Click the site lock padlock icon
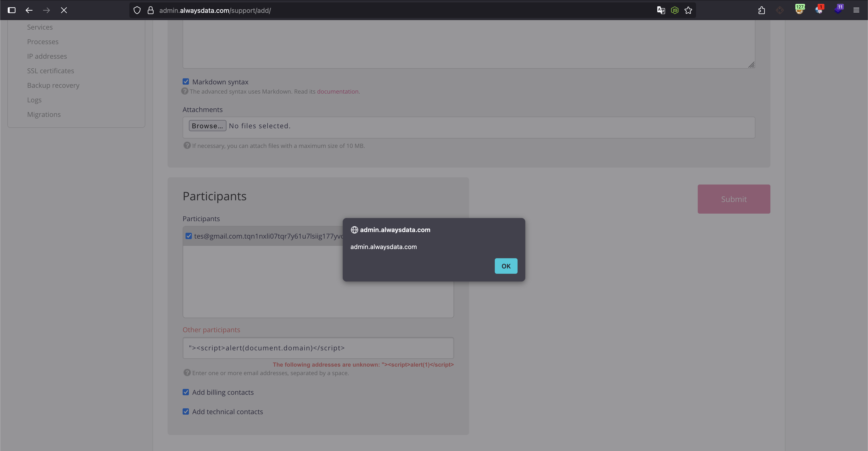Screen dimensions: 868x451 [x=151, y=10]
